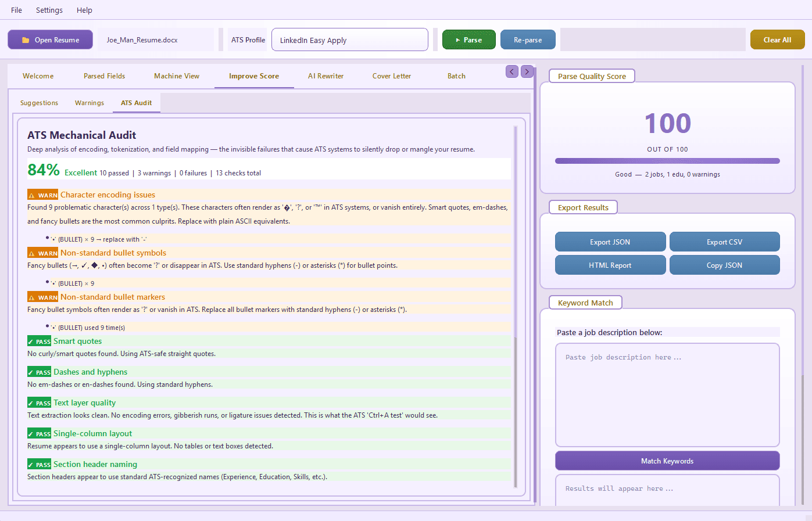Viewport: 812px width, 521px height.
Task: Click the left arrow tab scroll button
Action: pyautogui.click(x=512, y=71)
